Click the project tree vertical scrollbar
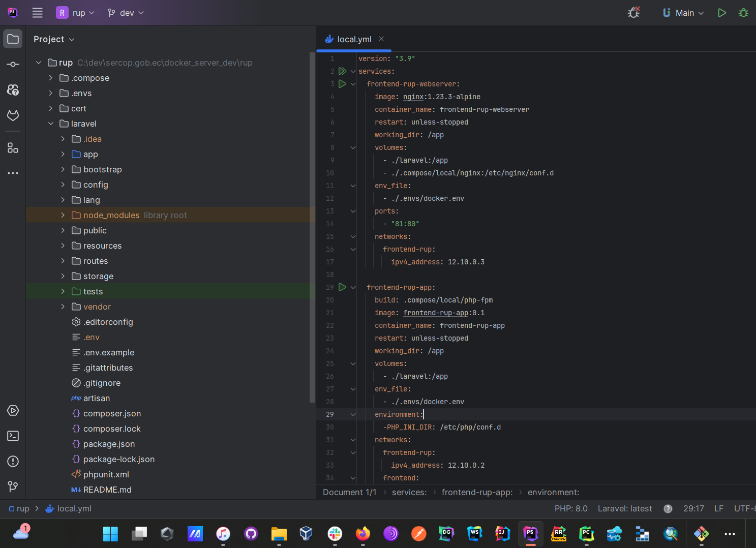 (x=312, y=229)
